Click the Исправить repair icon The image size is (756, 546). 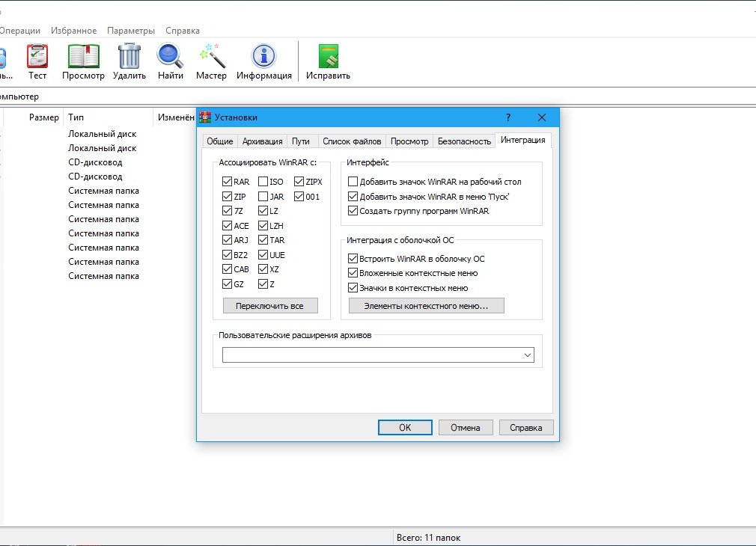click(x=329, y=56)
